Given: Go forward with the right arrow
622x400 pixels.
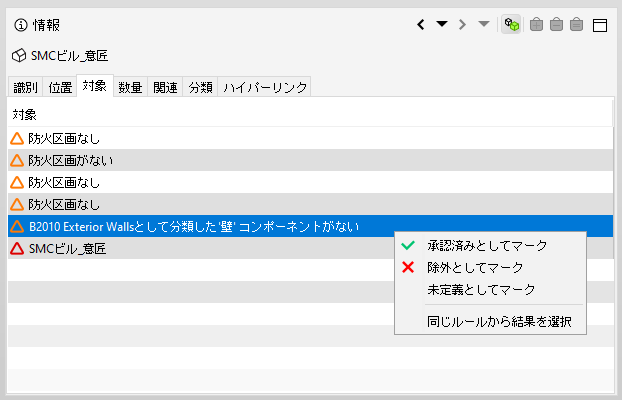Looking at the screenshot, I should tap(462, 25).
